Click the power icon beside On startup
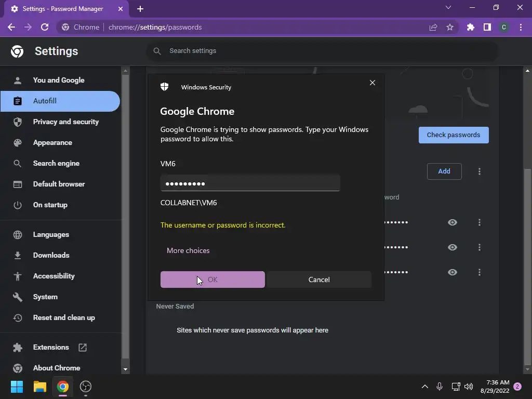Image resolution: width=532 pixels, height=399 pixels. pos(18,205)
